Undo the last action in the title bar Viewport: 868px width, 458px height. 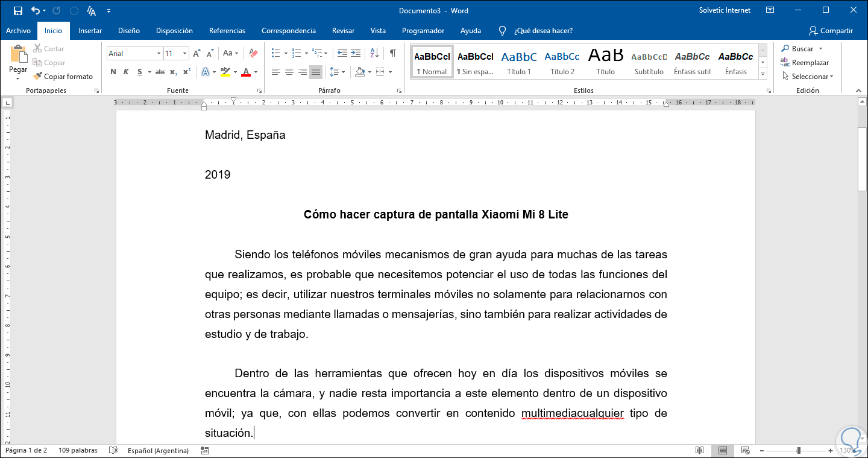tap(36, 11)
